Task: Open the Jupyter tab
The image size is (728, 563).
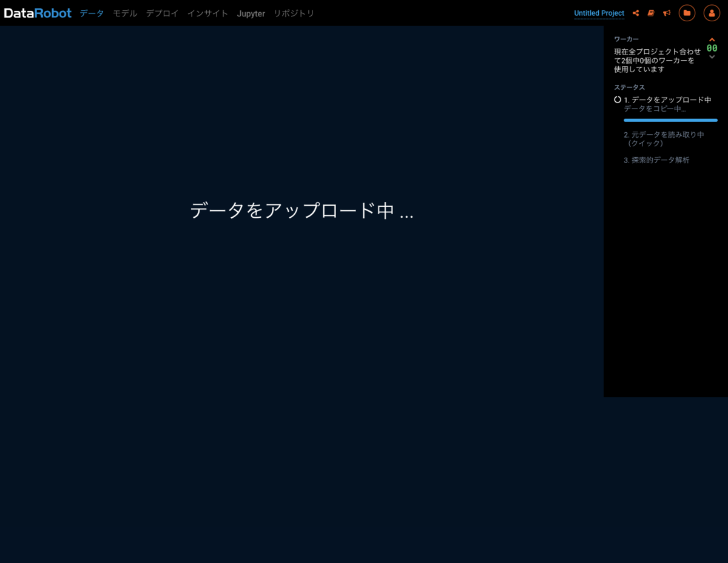Action: 251,13
